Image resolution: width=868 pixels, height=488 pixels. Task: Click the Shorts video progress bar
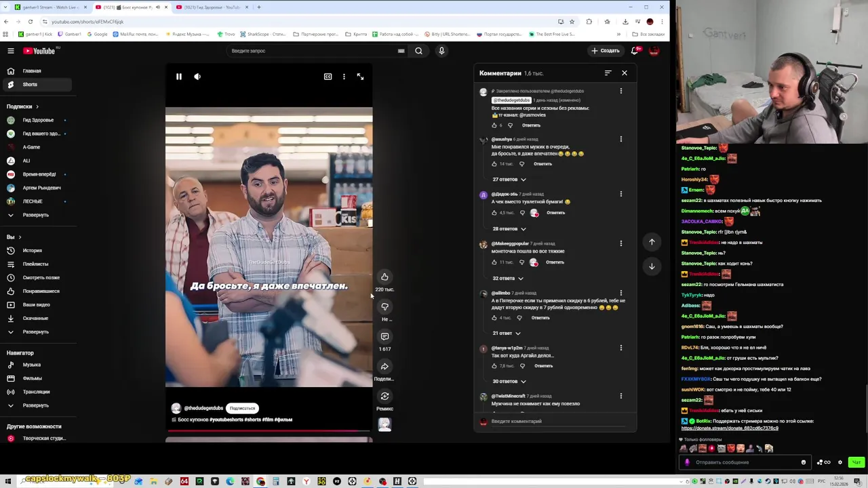(x=269, y=430)
